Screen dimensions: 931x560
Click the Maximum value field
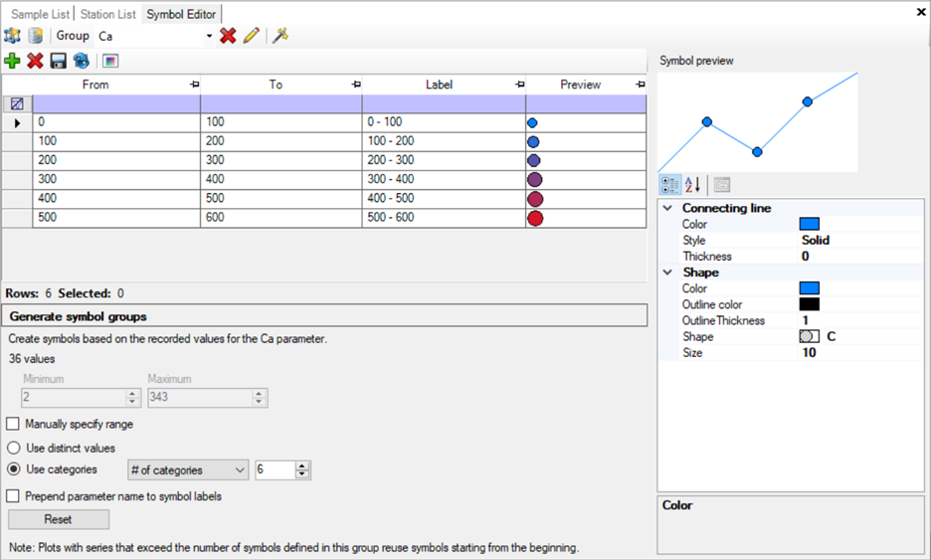[200, 397]
